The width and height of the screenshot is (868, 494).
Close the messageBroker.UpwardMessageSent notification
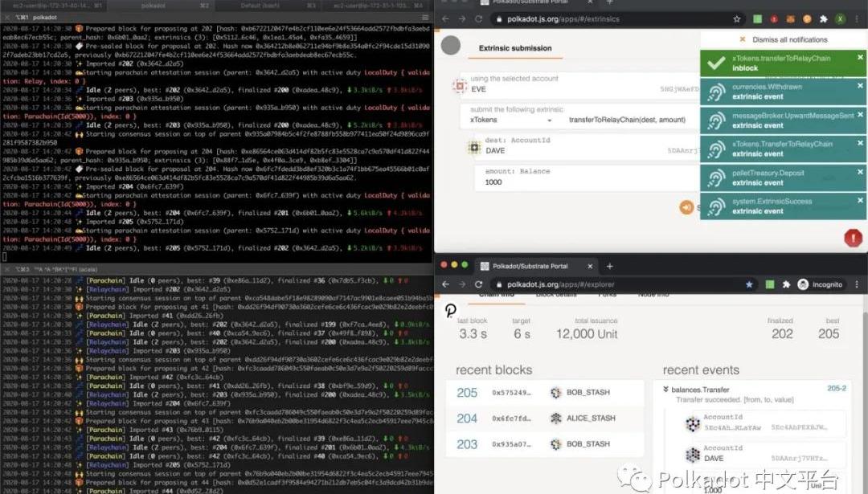[x=860, y=115]
